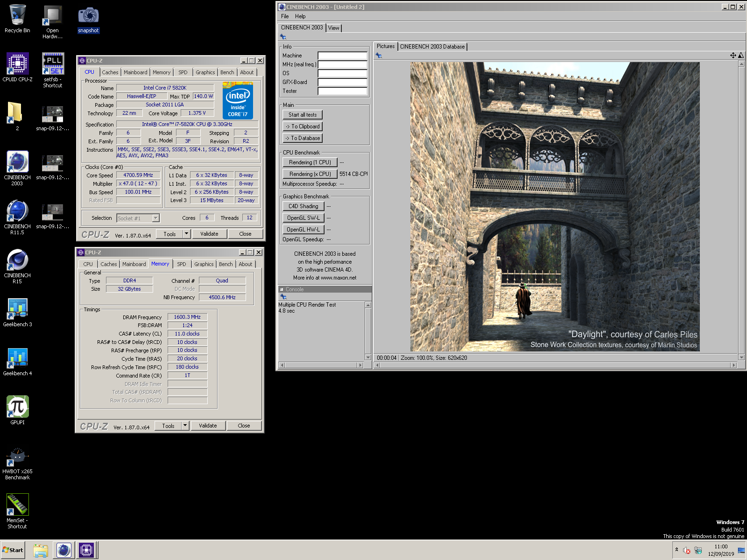
Task: Open Windows Explorer from taskbar
Action: point(41,551)
